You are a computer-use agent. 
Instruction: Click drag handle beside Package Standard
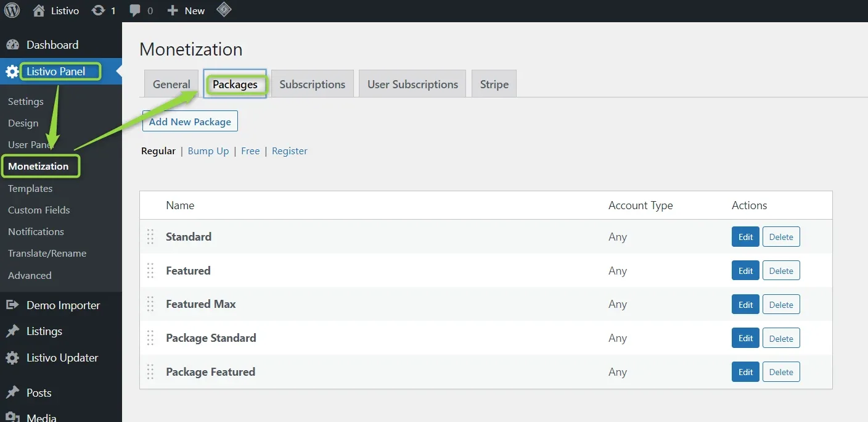click(x=150, y=338)
